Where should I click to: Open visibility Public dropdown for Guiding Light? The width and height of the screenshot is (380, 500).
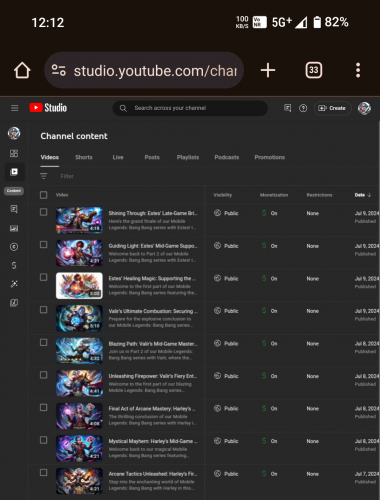click(226, 246)
